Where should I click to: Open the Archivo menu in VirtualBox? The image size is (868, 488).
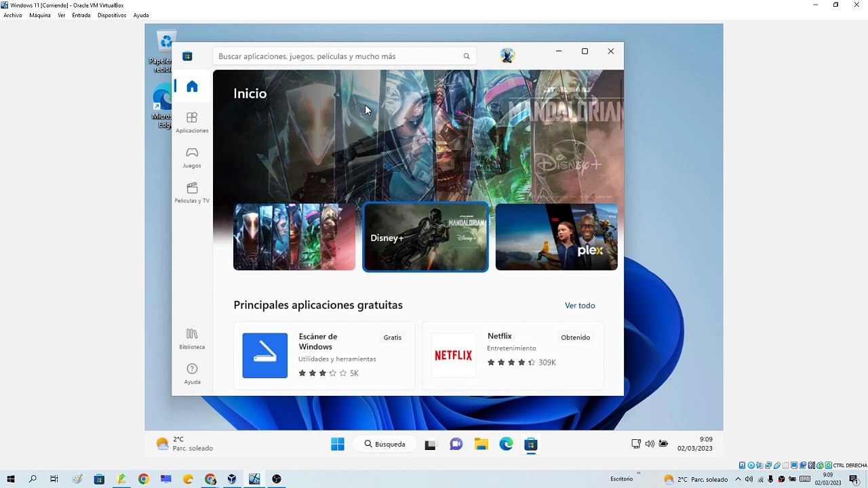[13, 15]
